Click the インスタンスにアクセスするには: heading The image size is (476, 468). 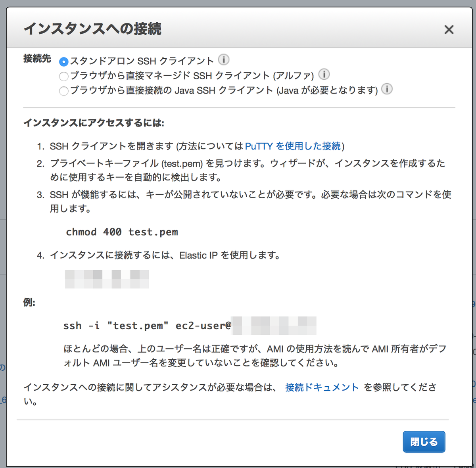click(x=94, y=123)
